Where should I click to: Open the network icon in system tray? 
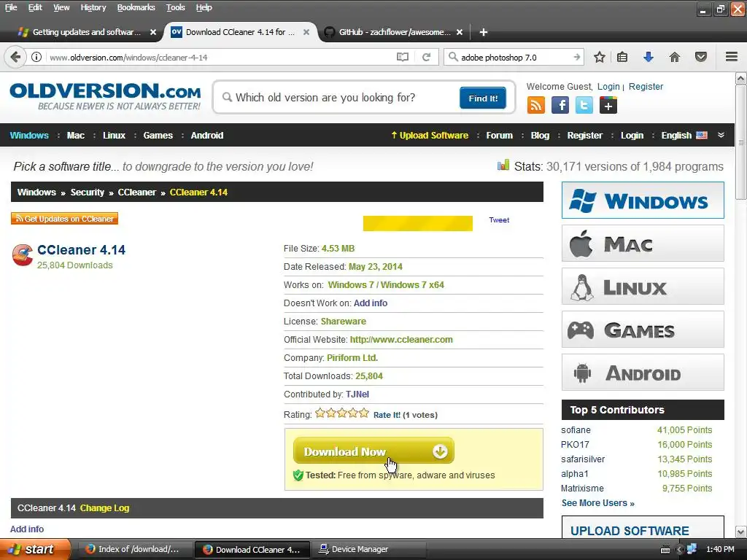692,549
